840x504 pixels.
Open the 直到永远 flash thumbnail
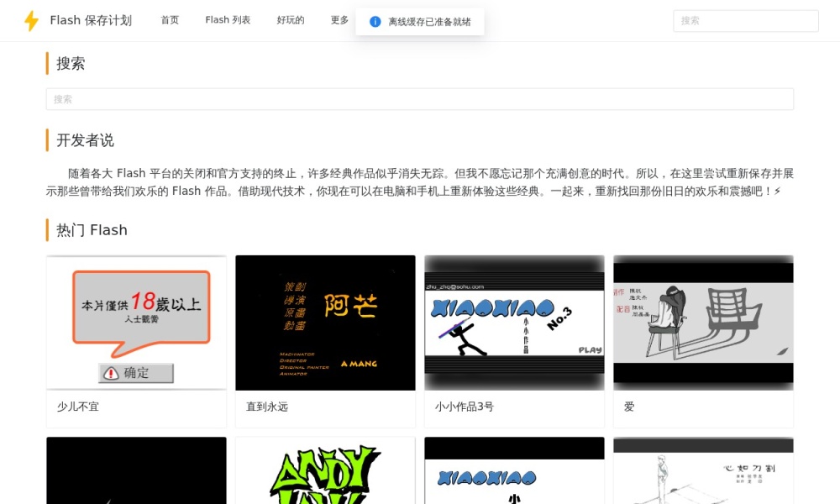[x=325, y=322]
